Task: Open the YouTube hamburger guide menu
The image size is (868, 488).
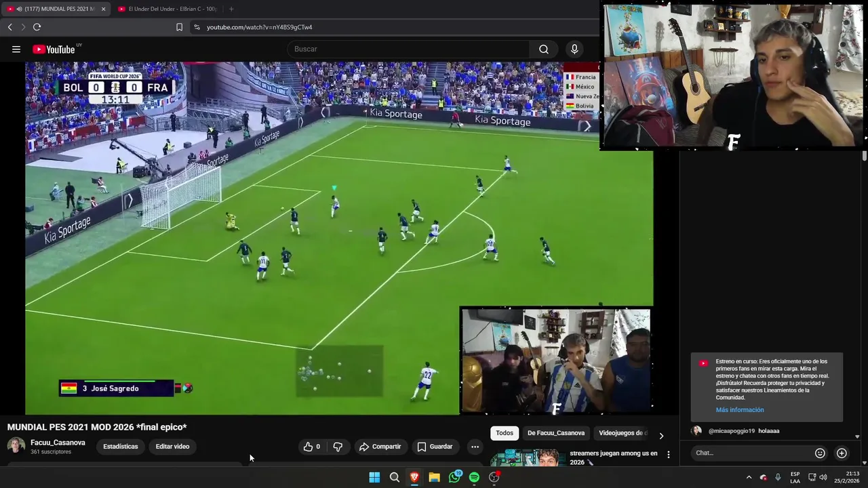Action: pyautogui.click(x=16, y=49)
